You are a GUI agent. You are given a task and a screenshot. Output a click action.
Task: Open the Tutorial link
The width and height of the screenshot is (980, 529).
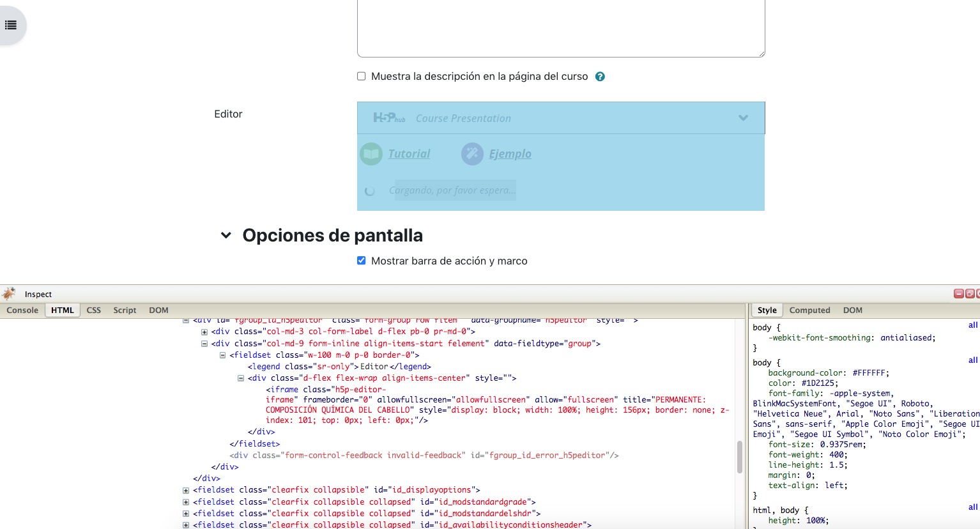click(x=409, y=154)
